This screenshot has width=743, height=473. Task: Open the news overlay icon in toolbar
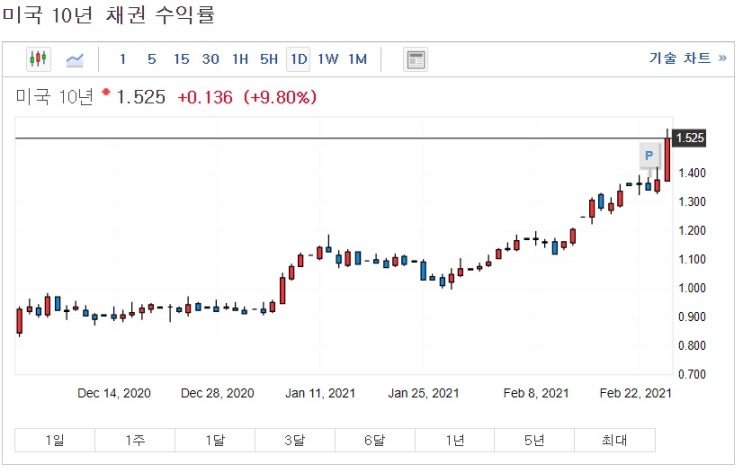pyautogui.click(x=416, y=60)
